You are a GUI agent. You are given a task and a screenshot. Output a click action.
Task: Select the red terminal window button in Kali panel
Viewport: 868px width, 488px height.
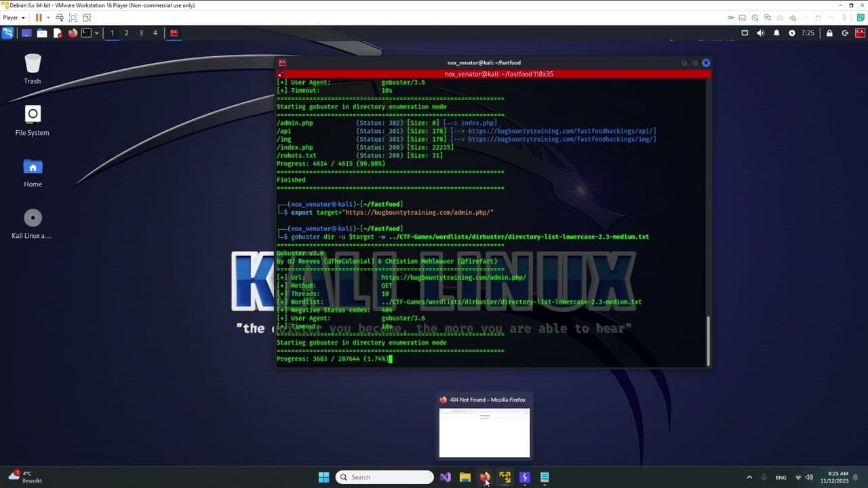click(174, 33)
